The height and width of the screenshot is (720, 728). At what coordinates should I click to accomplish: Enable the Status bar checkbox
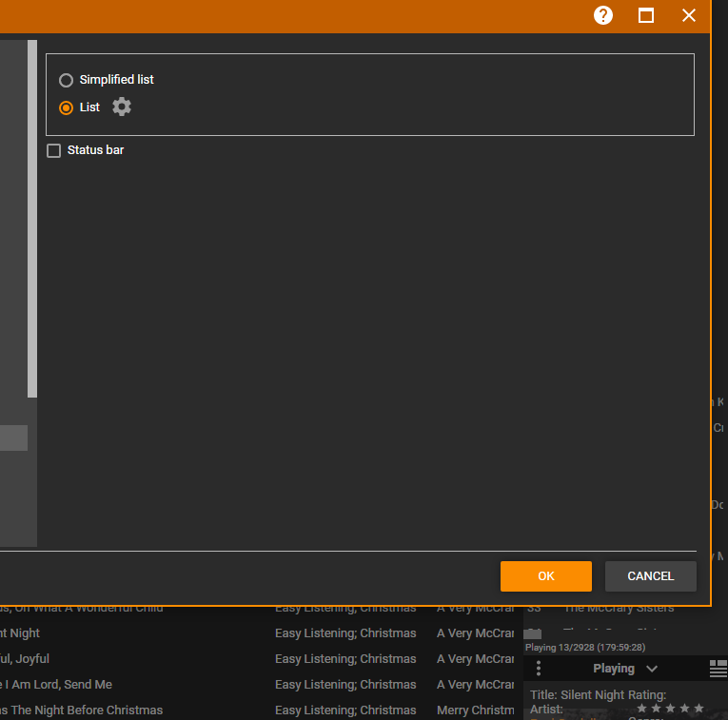[54, 150]
